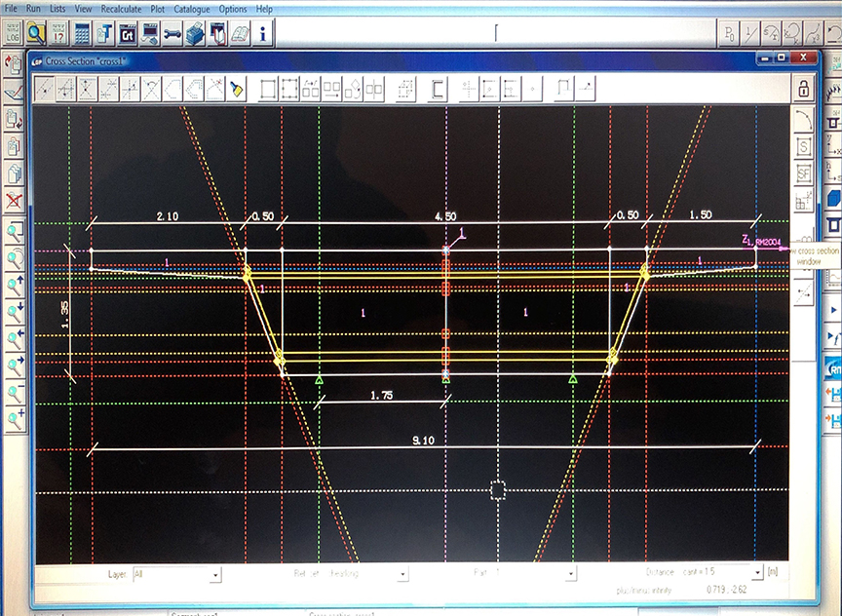842x616 pixels.
Task: Click the magnifier search icon in main toolbar
Action: [36, 32]
